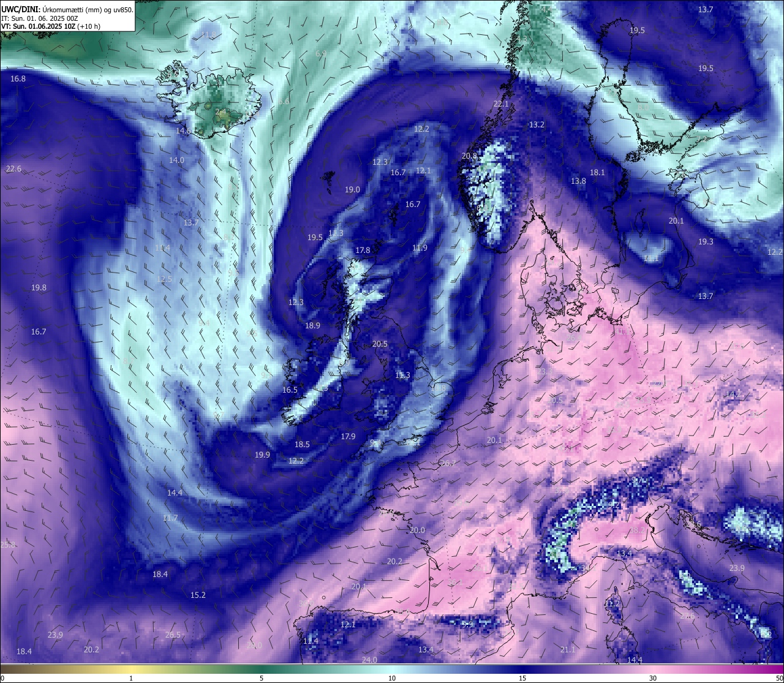Screen dimensions: 784x683
Task: Click the 19.9 value on the map
Action: pos(262,455)
